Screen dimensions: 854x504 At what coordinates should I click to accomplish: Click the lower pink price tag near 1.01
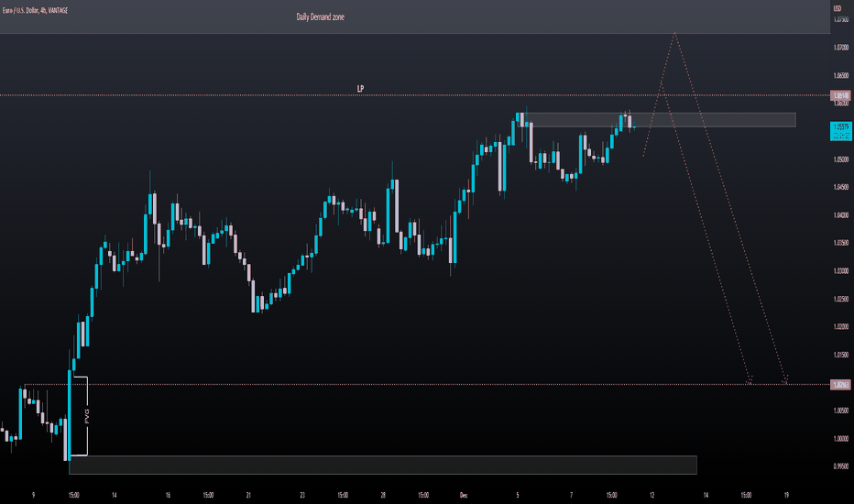(841, 385)
